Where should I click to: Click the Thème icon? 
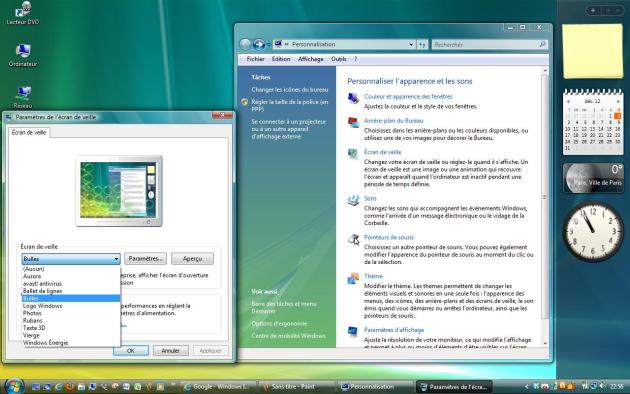[353, 278]
